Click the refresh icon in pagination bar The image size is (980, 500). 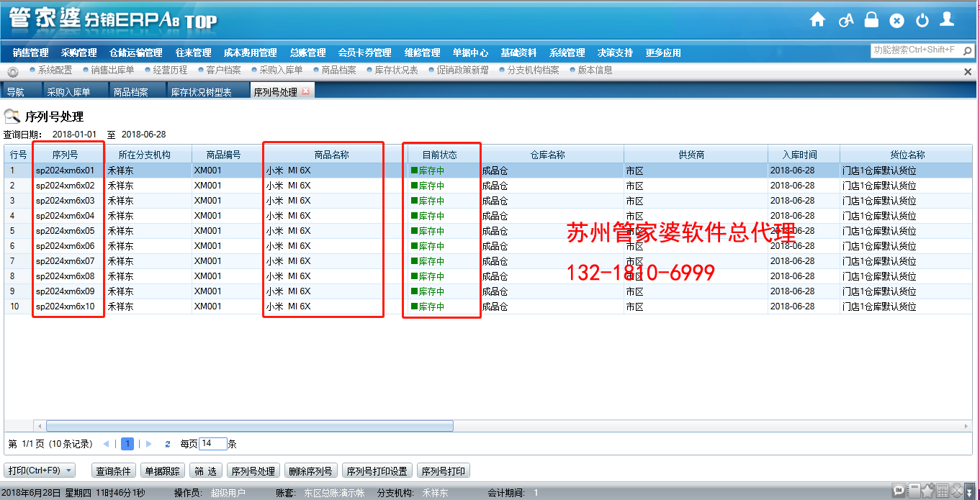click(x=168, y=445)
